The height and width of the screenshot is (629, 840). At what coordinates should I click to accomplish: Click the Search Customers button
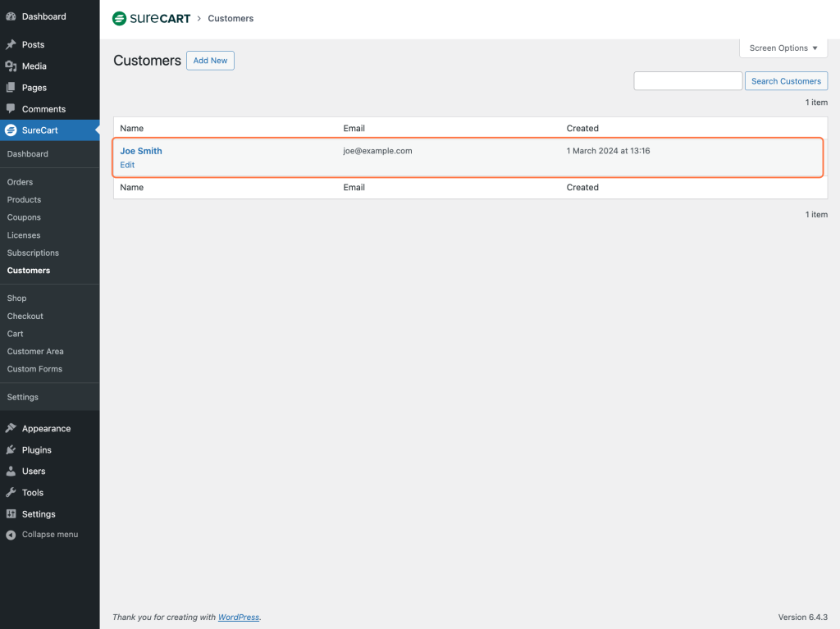785,81
